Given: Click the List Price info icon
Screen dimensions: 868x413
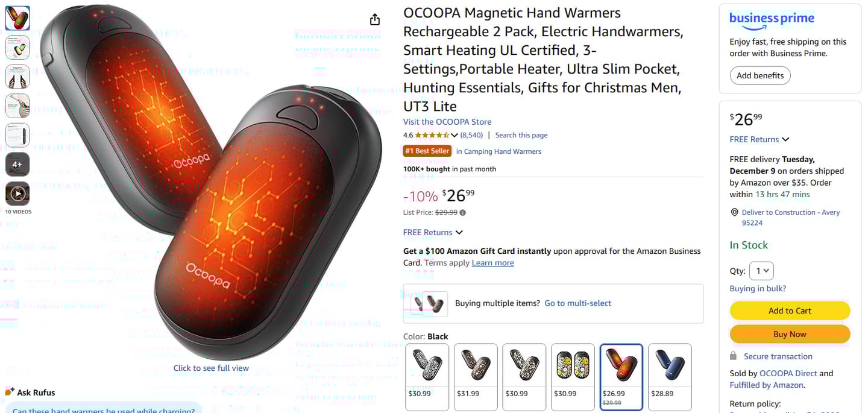Looking at the screenshot, I should (x=463, y=212).
